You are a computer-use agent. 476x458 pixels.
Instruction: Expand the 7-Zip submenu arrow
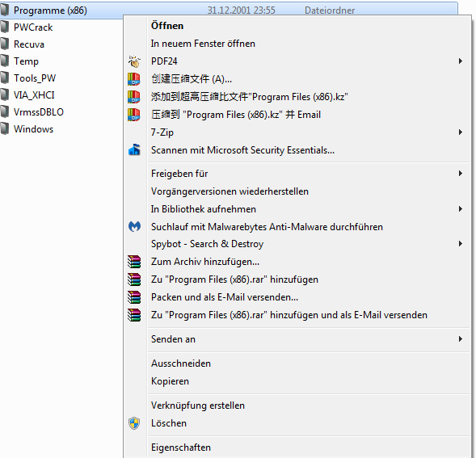click(x=461, y=132)
